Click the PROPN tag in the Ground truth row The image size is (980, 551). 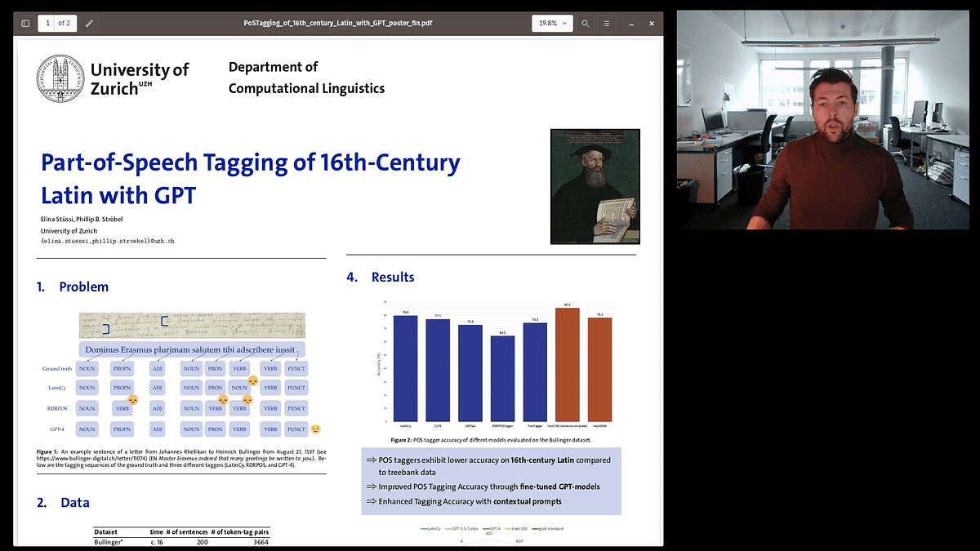122,369
